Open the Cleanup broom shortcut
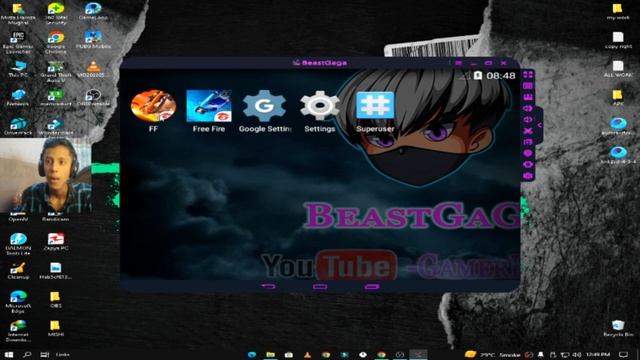 pos(18,271)
